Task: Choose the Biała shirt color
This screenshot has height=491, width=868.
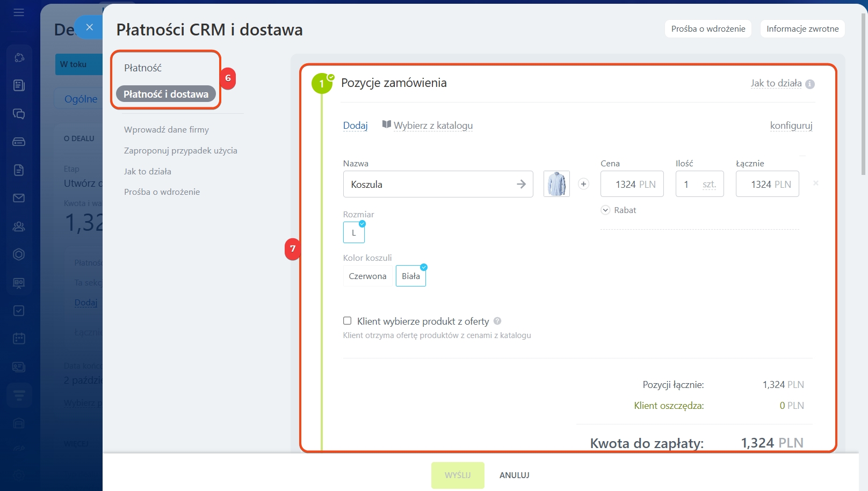Action: [411, 276]
